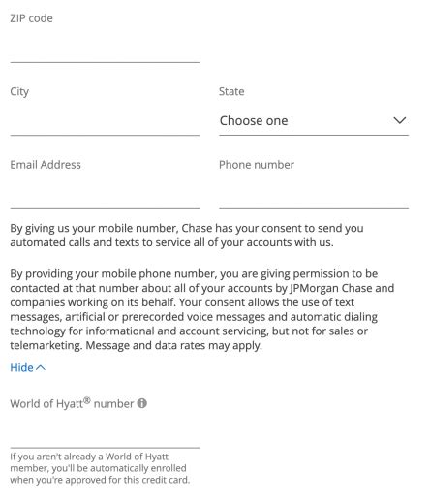430x504 pixels.
Task: Click the JPMorgan Chase consent paragraph
Action: (x=202, y=309)
